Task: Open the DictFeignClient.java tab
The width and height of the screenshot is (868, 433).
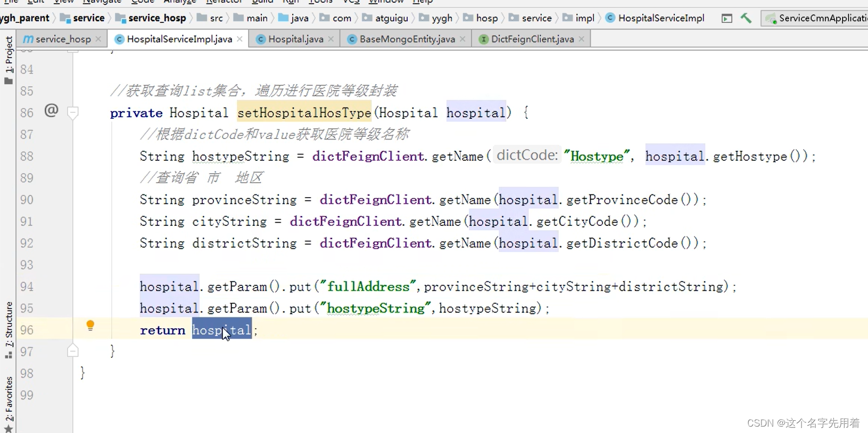Action: pos(532,39)
